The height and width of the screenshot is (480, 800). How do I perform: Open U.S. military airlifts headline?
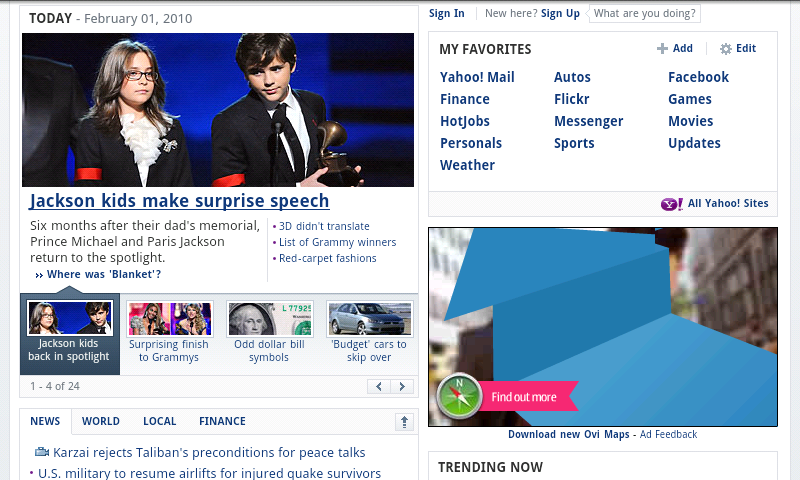[209, 473]
